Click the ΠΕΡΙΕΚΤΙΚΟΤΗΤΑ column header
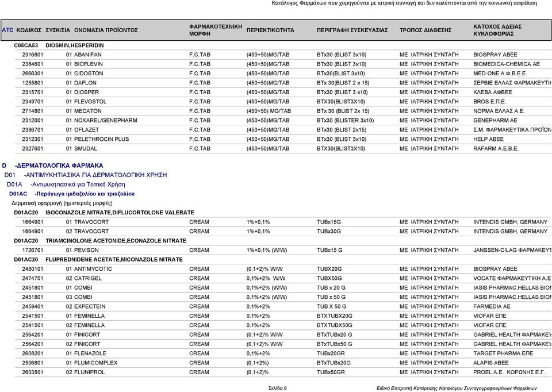This screenshot has width=552, height=392. click(x=270, y=30)
